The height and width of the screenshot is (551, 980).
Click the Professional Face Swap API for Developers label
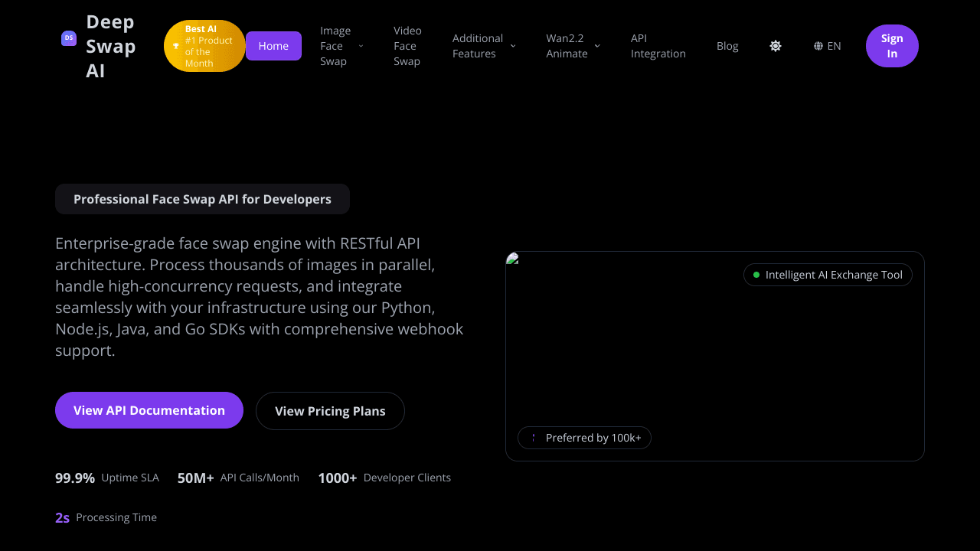click(x=202, y=199)
